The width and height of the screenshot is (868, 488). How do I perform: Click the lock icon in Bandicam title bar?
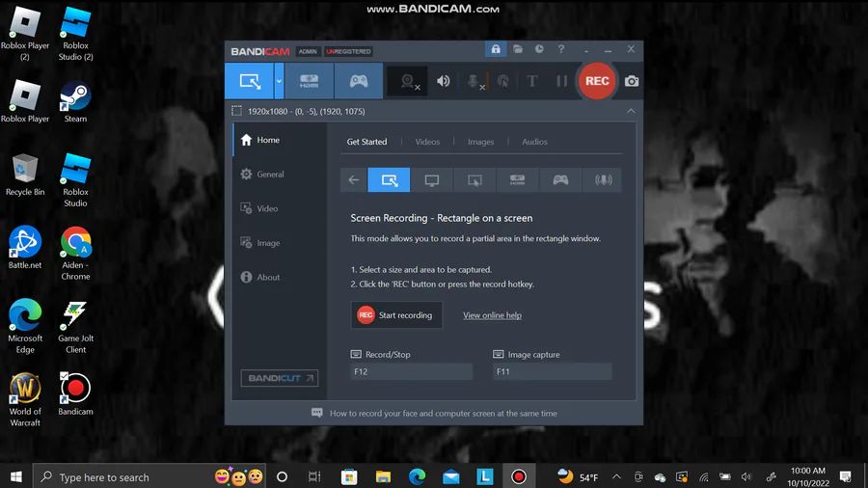[496, 49]
